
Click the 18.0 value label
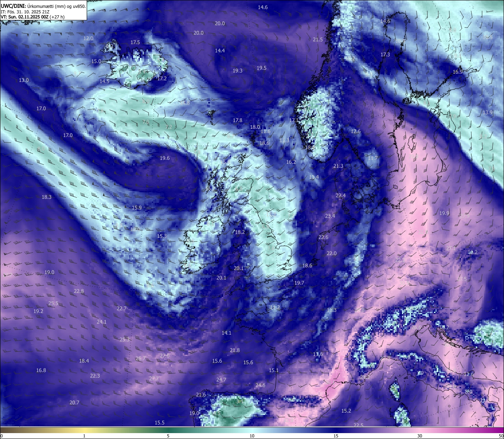[255, 127]
